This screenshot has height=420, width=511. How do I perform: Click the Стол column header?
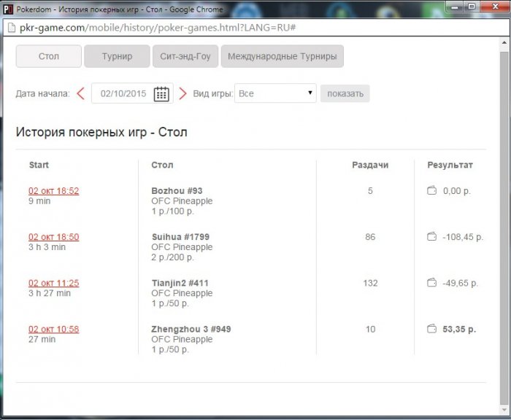(162, 165)
